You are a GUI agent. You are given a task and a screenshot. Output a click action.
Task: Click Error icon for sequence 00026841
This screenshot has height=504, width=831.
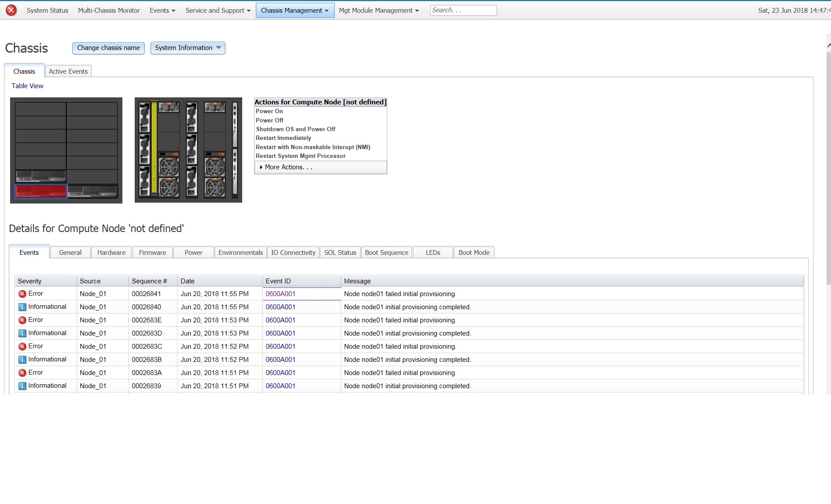coord(22,294)
